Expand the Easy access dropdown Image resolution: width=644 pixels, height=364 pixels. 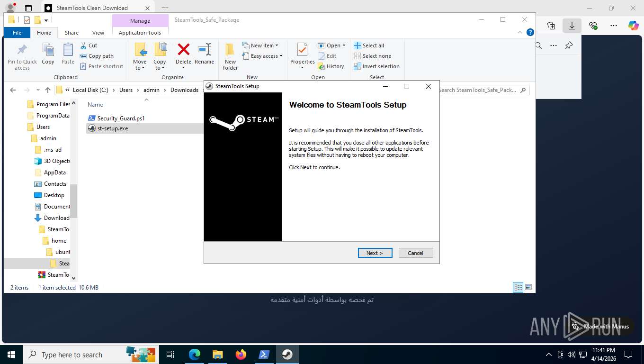tap(262, 56)
